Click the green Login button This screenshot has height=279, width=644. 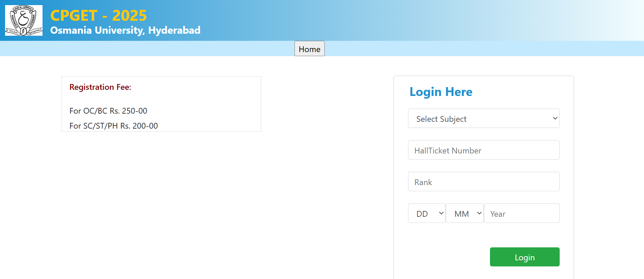click(525, 257)
